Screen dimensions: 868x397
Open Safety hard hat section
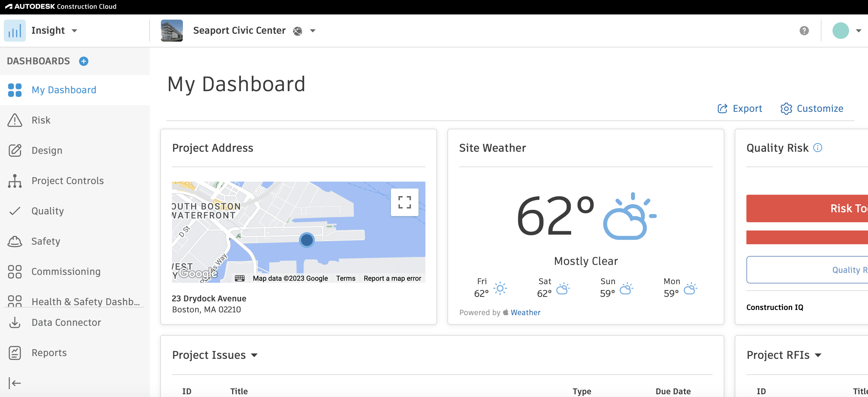click(45, 241)
